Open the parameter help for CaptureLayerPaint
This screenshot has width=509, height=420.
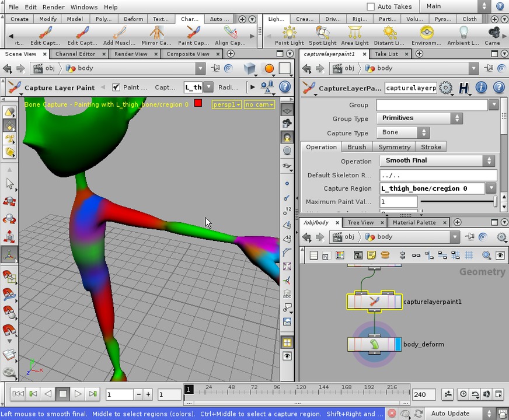click(x=498, y=88)
